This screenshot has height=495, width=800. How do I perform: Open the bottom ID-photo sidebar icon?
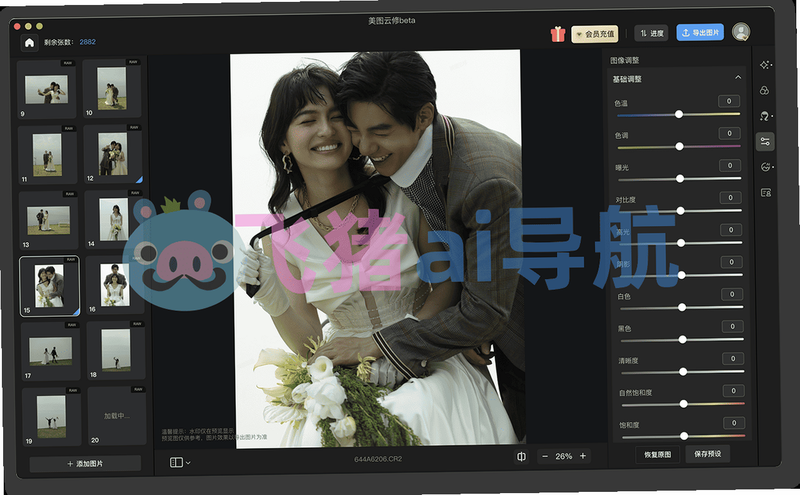point(766,192)
